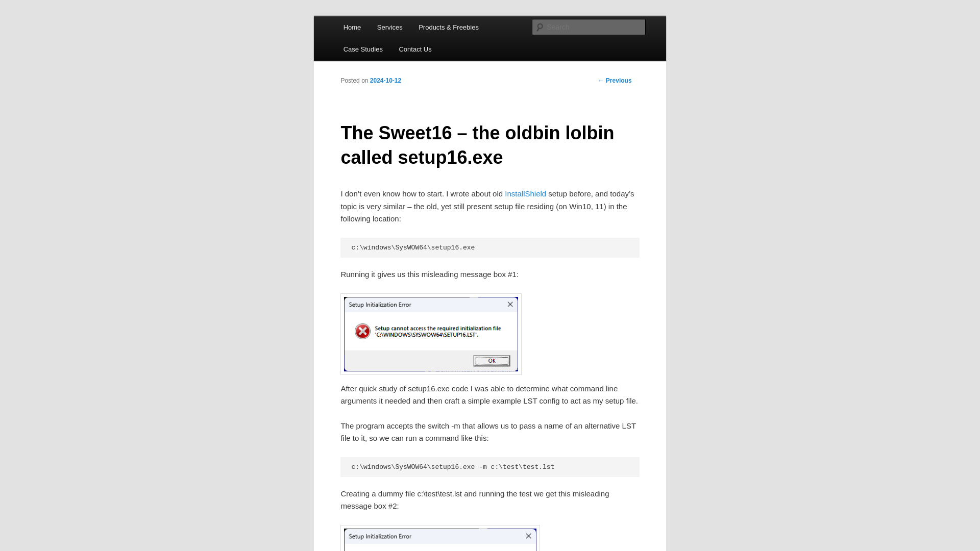Select the date posted 2024-10-12 link
The width and height of the screenshot is (980, 551).
click(x=385, y=80)
